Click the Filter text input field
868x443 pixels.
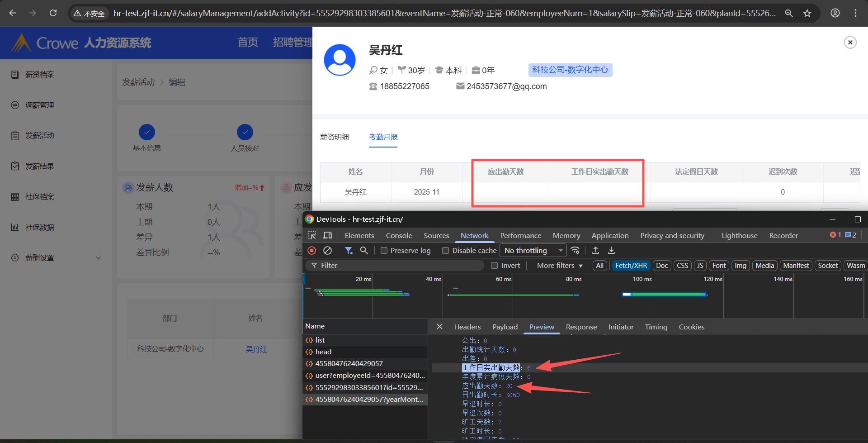coord(398,266)
